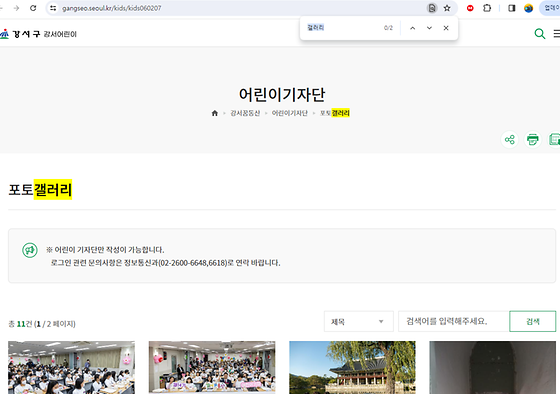Click the print page icon
Screen dimensions: 560x394
point(532,139)
